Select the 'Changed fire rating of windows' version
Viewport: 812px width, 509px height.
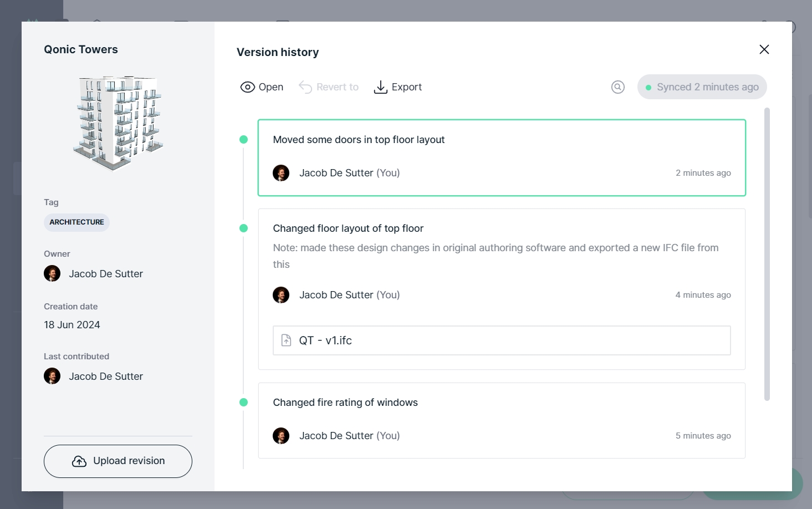pos(501,420)
